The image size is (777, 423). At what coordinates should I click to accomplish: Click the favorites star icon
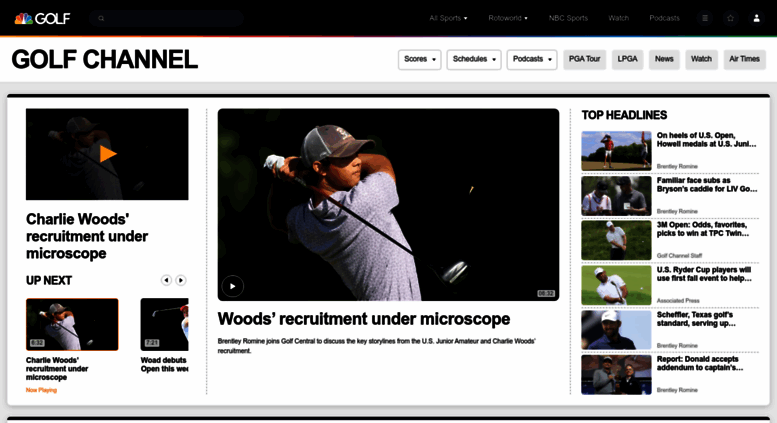tap(730, 18)
